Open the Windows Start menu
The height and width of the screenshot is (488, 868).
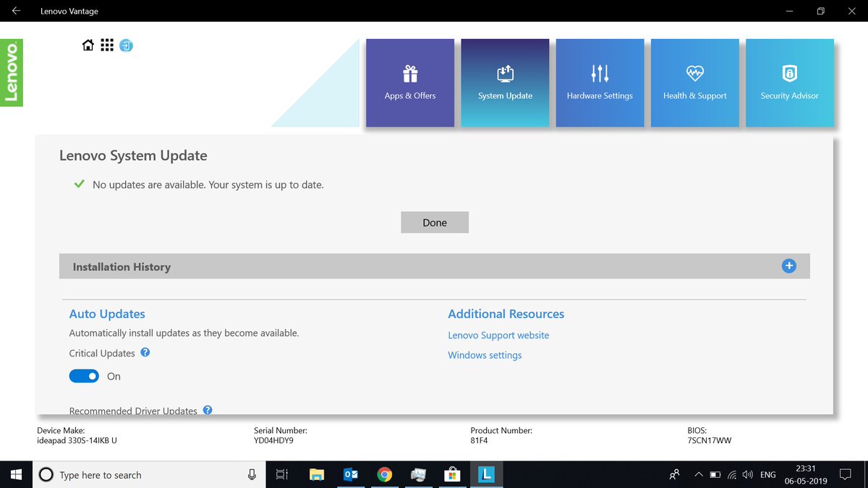pyautogui.click(x=17, y=474)
